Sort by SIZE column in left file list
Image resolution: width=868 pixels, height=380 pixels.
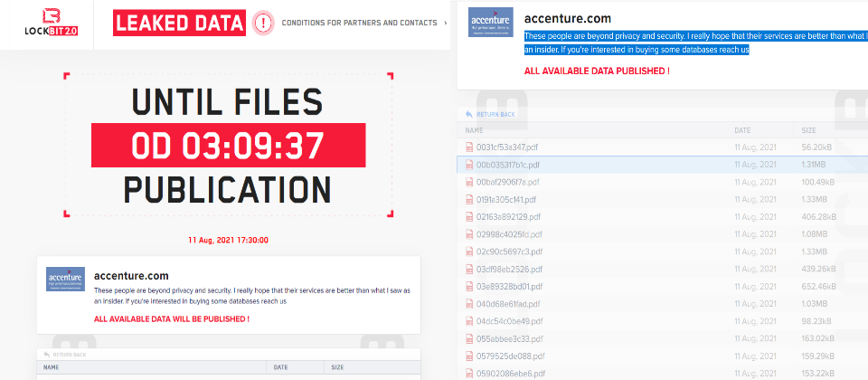pyautogui.click(x=337, y=367)
